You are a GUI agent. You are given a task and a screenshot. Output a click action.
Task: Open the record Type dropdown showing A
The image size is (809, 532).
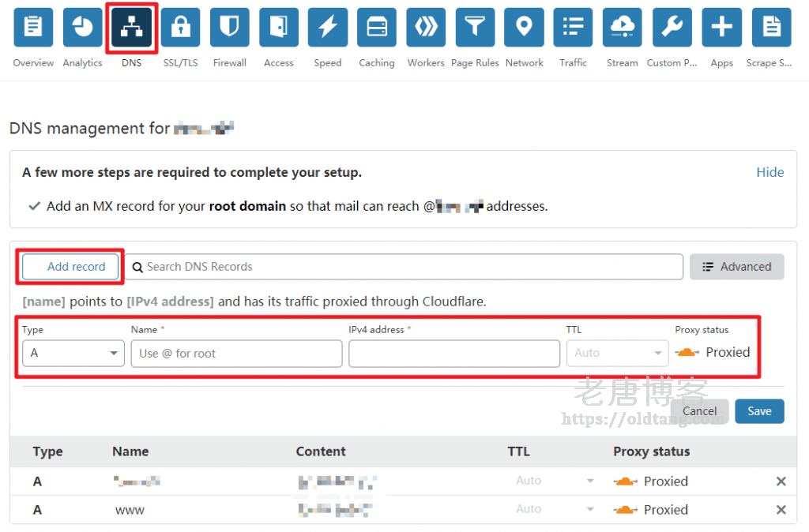(x=73, y=353)
